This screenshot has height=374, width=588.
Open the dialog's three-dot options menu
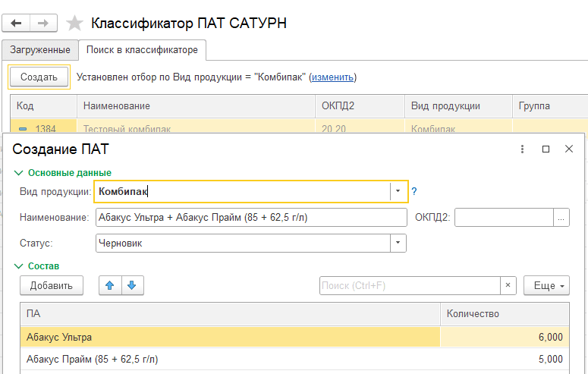pyautogui.click(x=522, y=149)
